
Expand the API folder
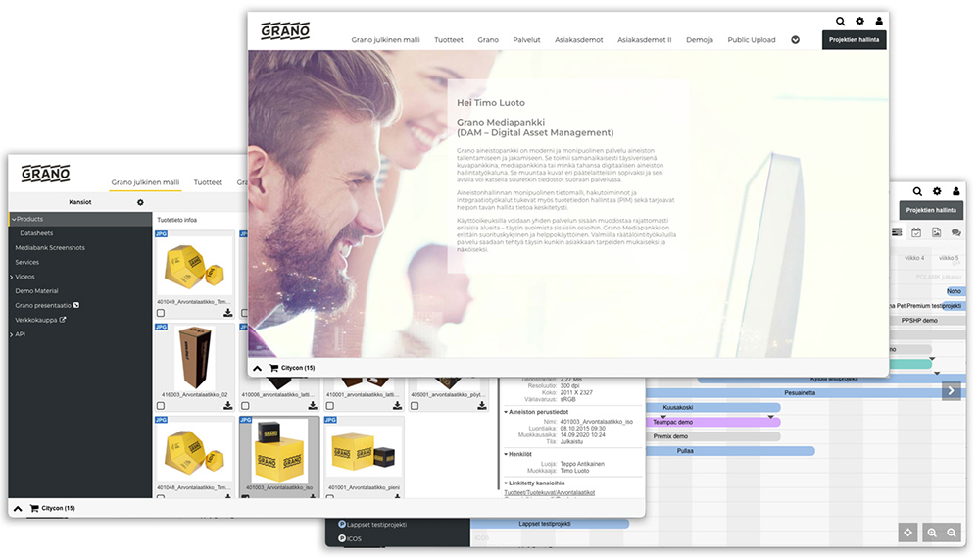click(x=12, y=334)
